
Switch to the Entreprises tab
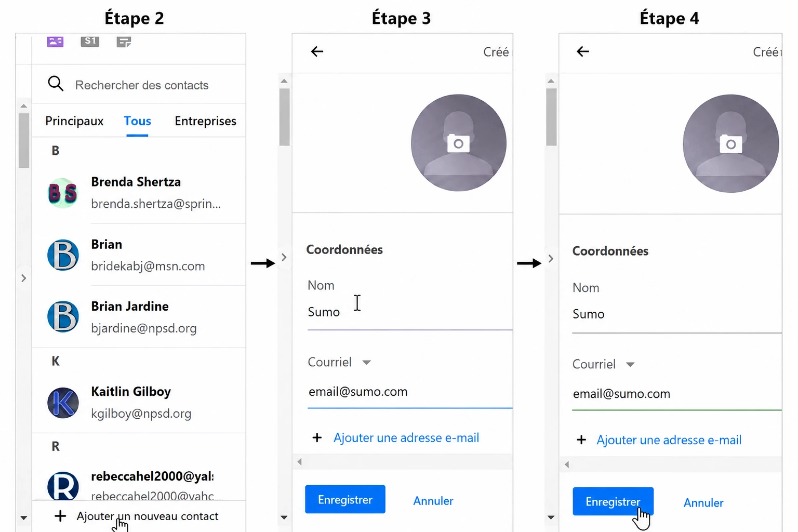[x=205, y=121]
